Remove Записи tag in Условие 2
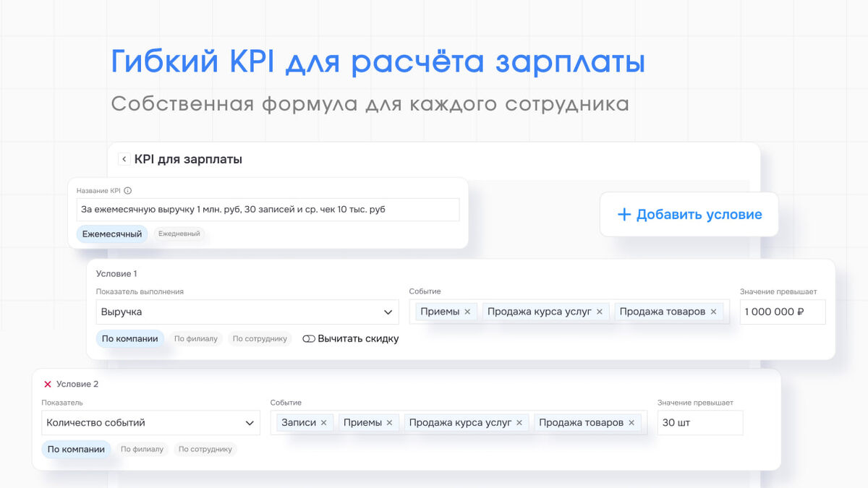This screenshot has width=868, height=488. click(323, 422)
